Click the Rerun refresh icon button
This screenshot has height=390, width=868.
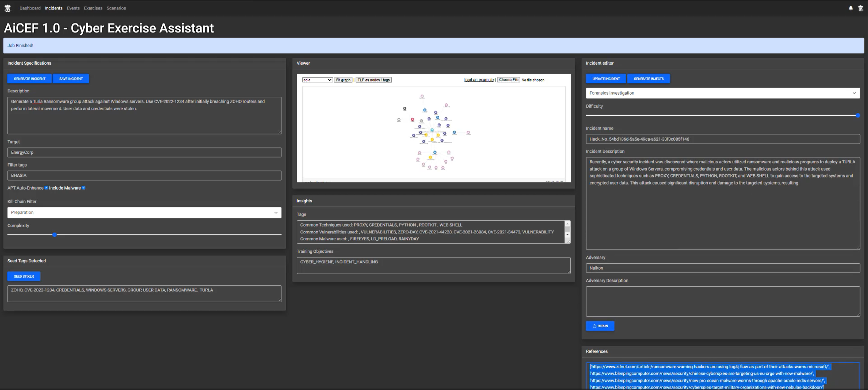tap(600, 326)
